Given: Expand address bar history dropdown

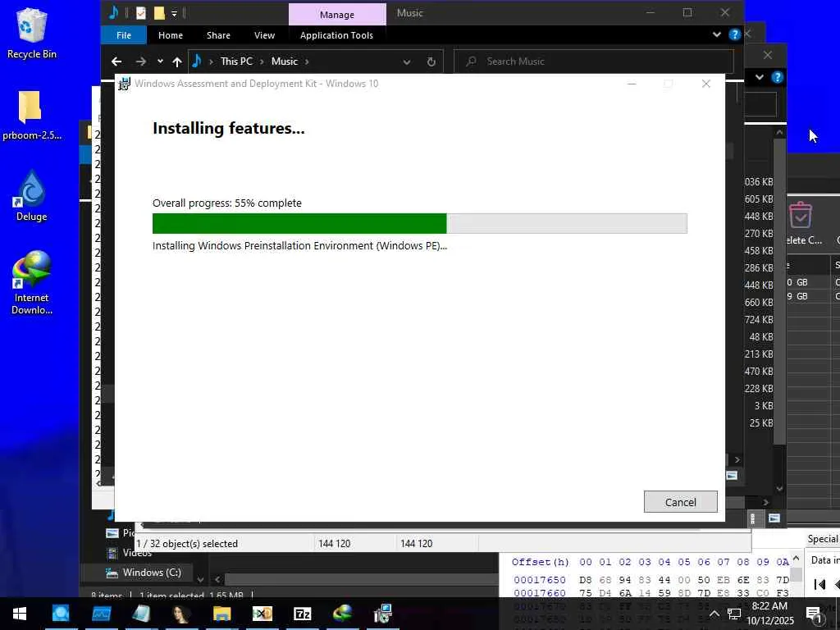Looking at the screenshot, I should point(407,62).
